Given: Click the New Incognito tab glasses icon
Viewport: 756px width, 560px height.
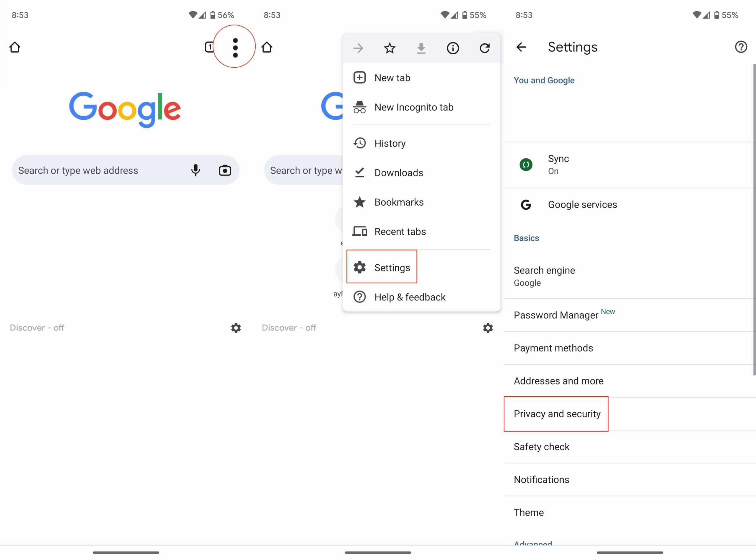Looking at the screenshot, I should pos(359,107).
